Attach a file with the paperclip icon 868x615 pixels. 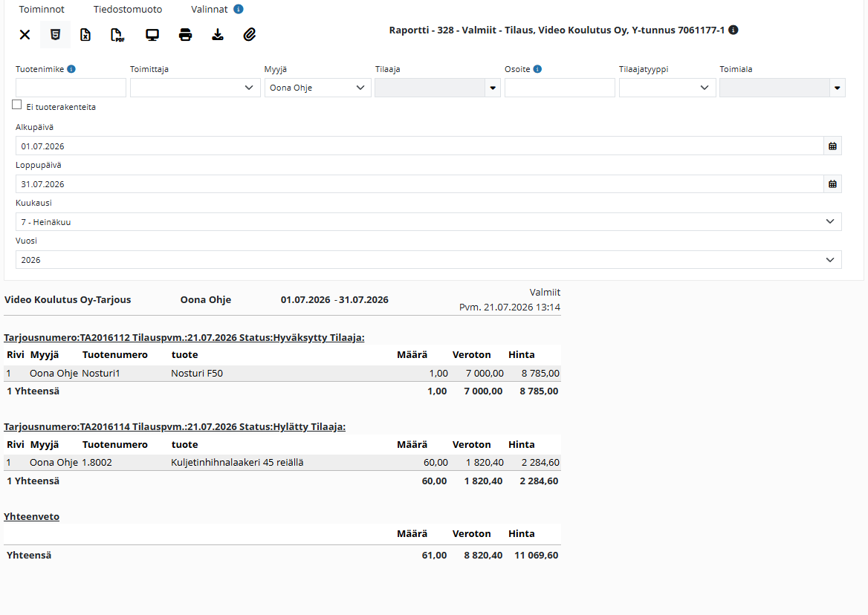tap(250, 35)
